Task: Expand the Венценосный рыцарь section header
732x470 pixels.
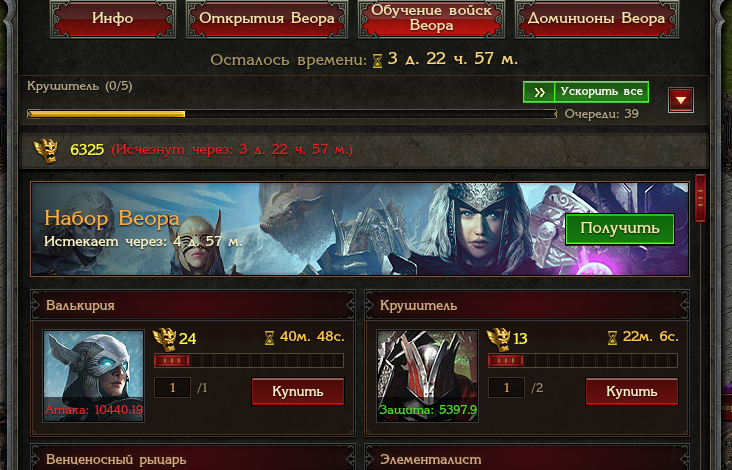Action: (x=193, y=458)
